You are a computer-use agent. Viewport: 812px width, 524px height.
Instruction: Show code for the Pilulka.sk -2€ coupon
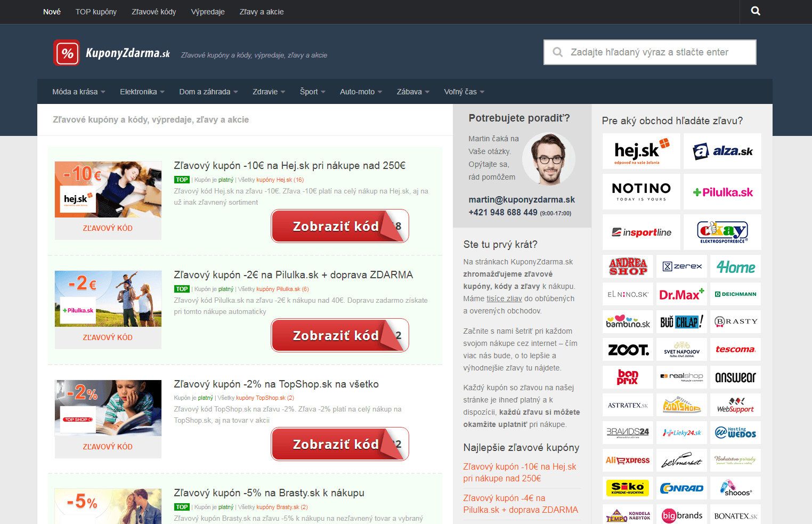[x=340, y=335]
